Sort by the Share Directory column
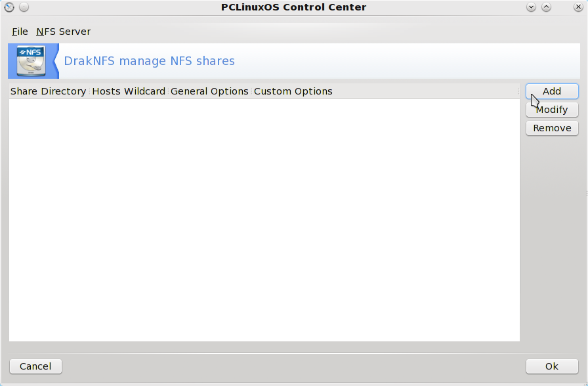 click(49, 91)
